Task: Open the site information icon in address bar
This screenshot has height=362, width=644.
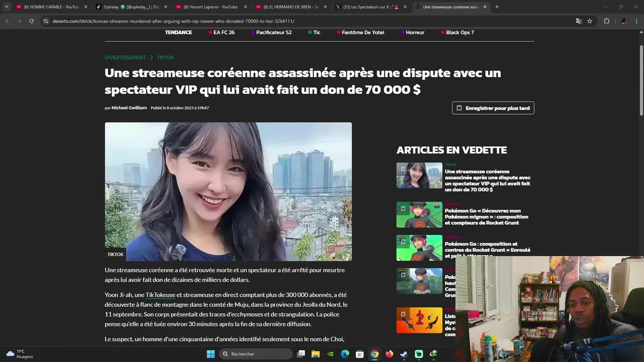Action: pos(46,21)
